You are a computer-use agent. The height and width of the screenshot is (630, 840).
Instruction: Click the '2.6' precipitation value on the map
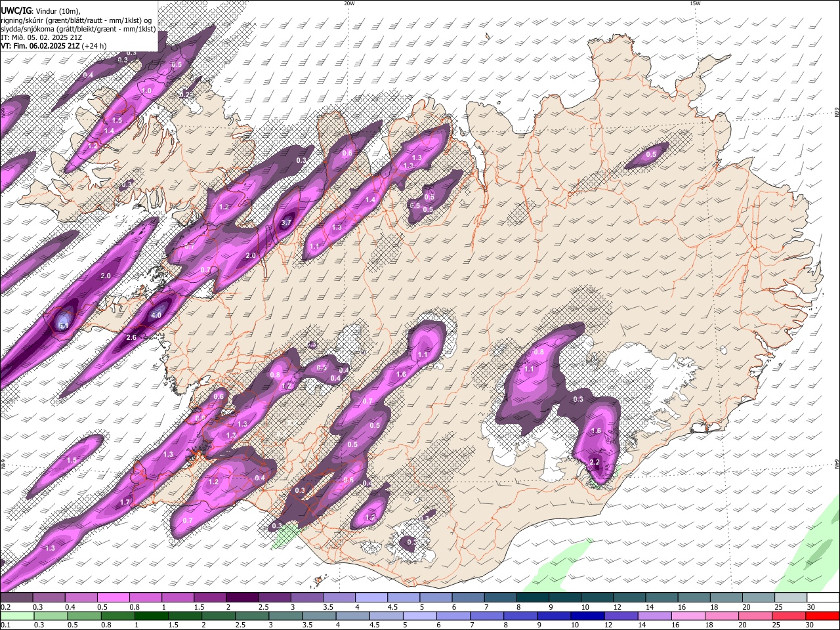131,337
